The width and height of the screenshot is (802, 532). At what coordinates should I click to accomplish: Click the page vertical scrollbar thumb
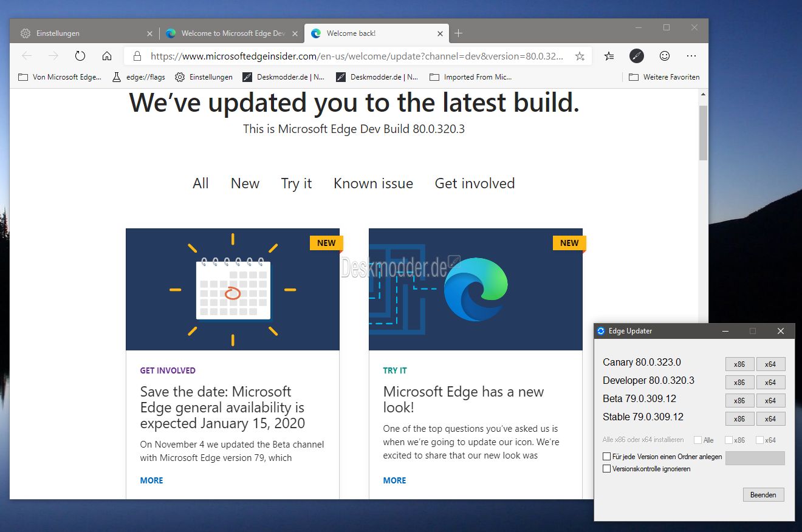(704, 133)
